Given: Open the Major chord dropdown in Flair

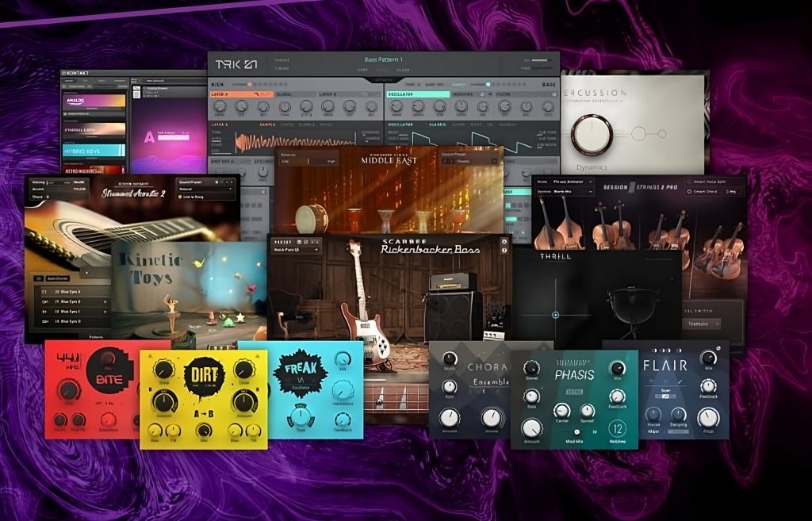Looking at the screenshot, I should (653, 431).
